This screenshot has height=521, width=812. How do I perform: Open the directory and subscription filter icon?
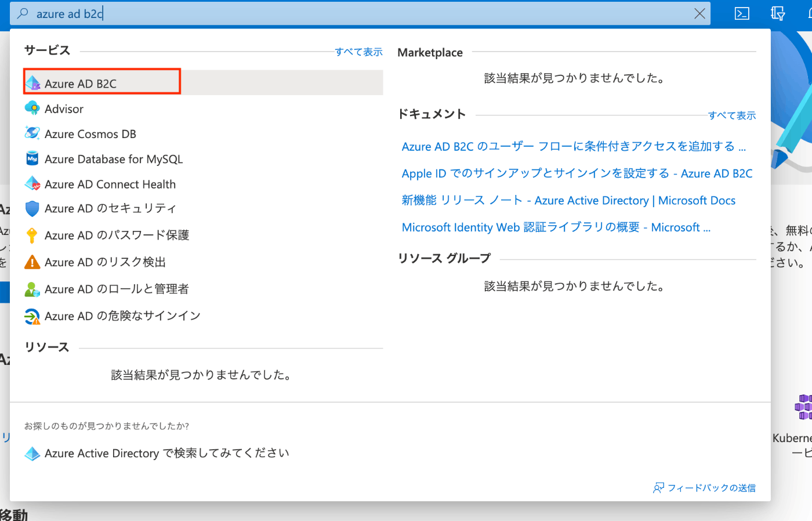[x=778, y=13]
